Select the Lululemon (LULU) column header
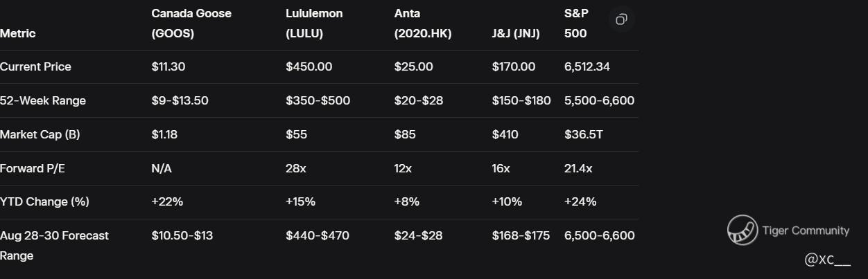The image size is (868, 279). tap(313, 24)
